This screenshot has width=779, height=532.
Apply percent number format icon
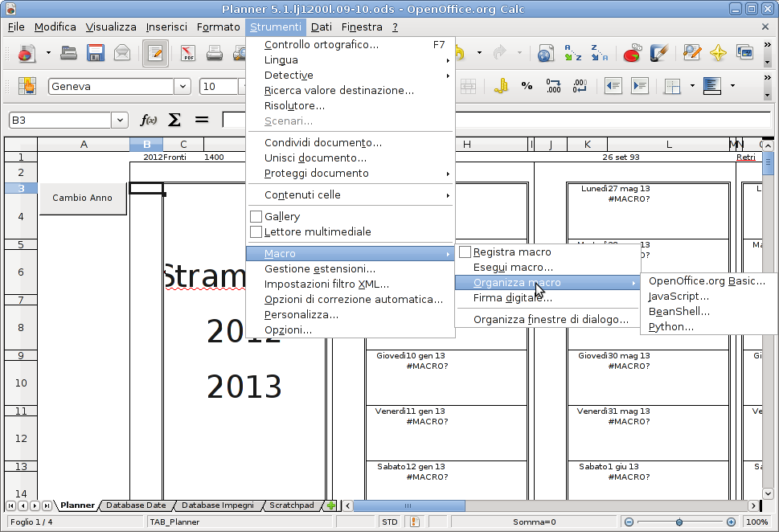point(527,86)
